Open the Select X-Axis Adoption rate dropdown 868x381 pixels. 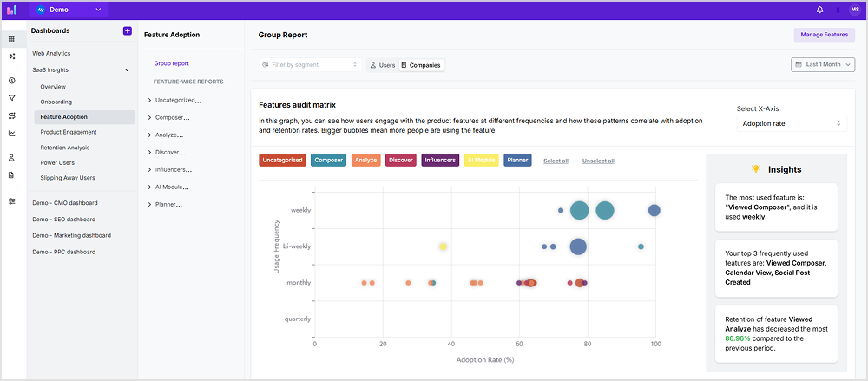click(790, 123)
